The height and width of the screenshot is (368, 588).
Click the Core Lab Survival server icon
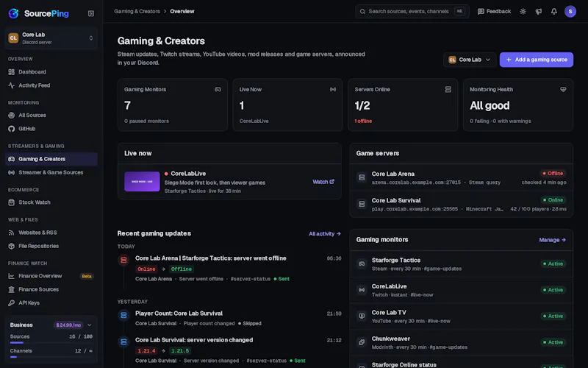pyautogui.click(x=362, y=204)
